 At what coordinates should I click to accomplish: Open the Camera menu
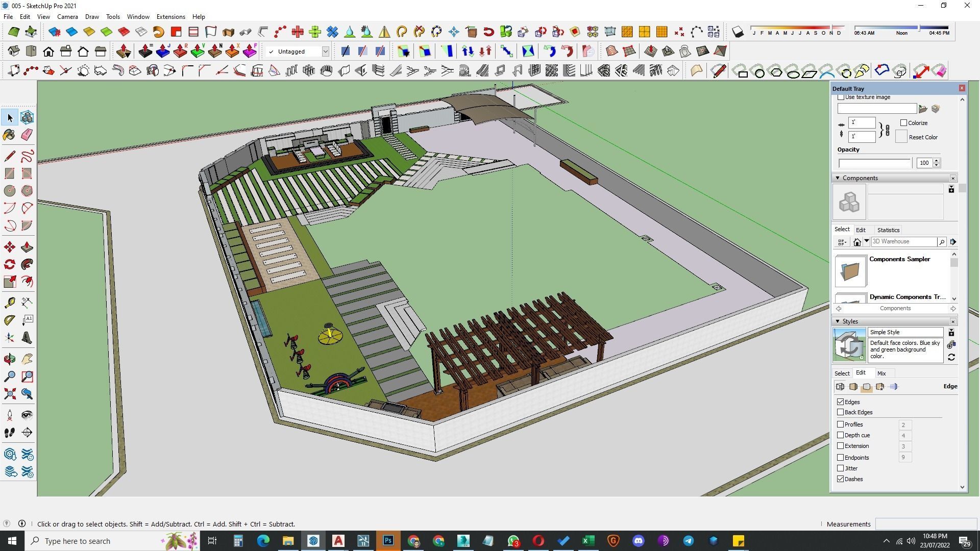coord(67,17)
